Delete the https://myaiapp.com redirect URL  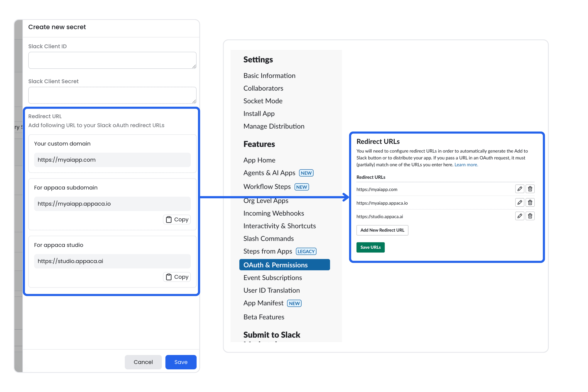click(530, 189)
